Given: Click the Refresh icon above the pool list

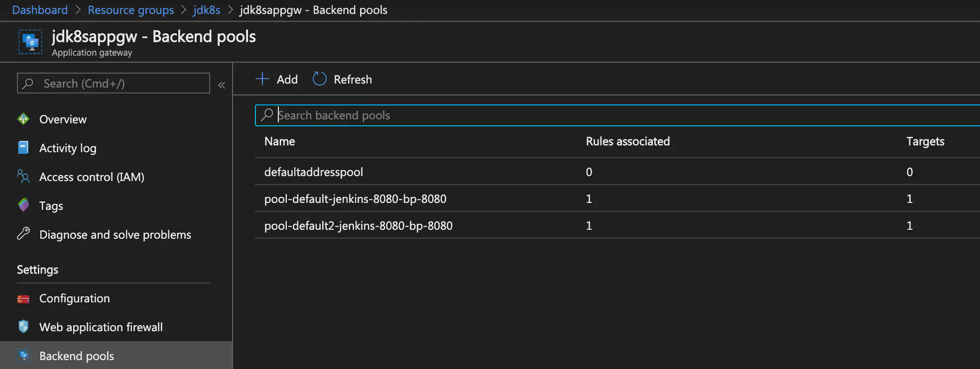Looking at the screenshot, I should point(319,79).
